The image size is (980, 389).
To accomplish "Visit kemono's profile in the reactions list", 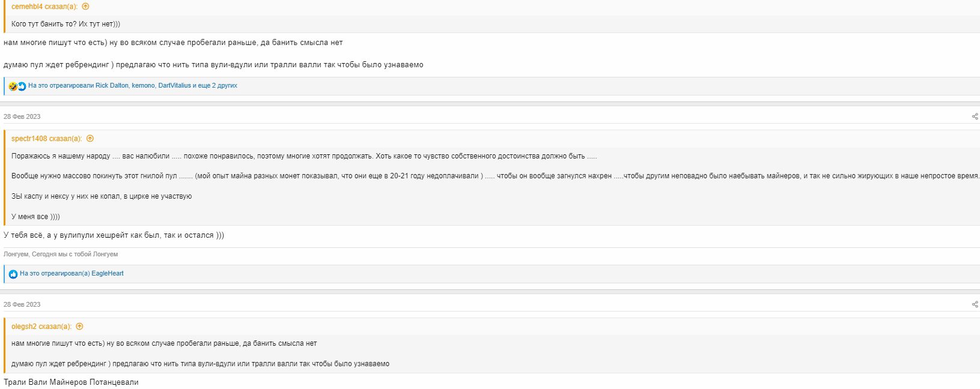I will coord(143,86).
